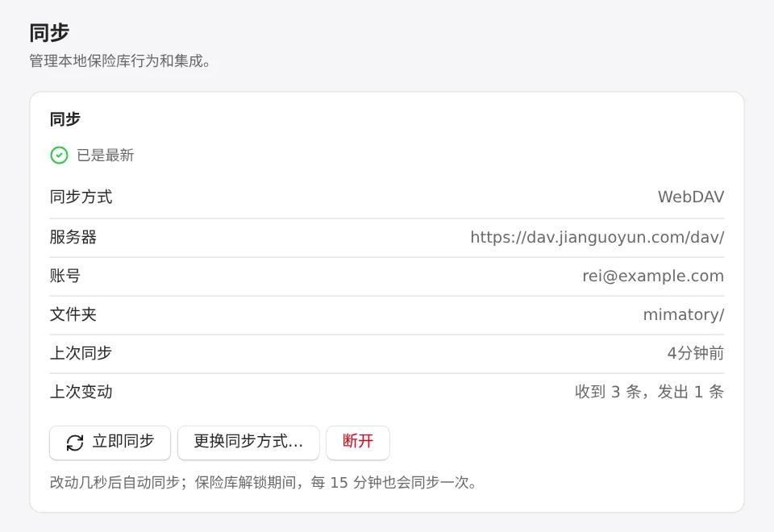774x532 pixels.
Task: Click the 上次同步 row label
Action: pyautogui.click(x=81, y=353)
